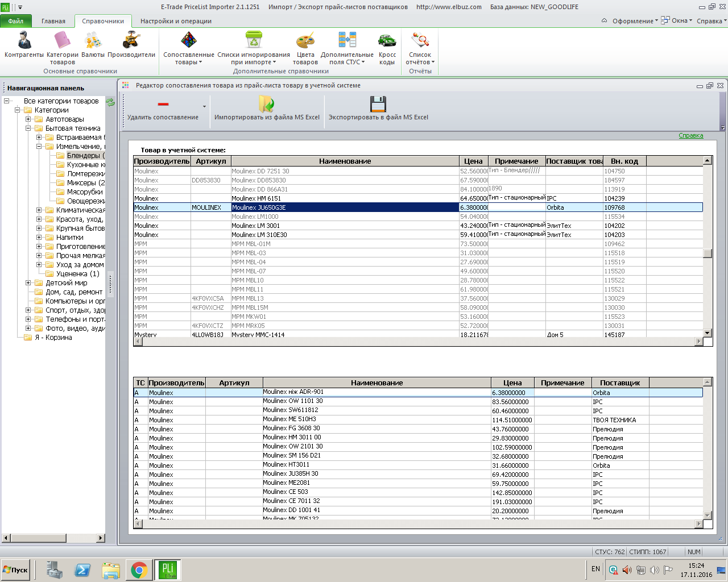Click the Server Manager taskbar icon

(55, 569)
